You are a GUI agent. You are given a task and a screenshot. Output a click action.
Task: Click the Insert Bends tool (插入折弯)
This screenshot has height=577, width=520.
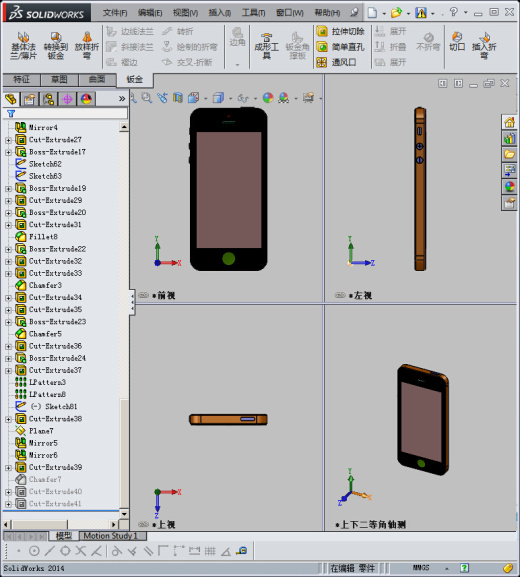point(484,46)
